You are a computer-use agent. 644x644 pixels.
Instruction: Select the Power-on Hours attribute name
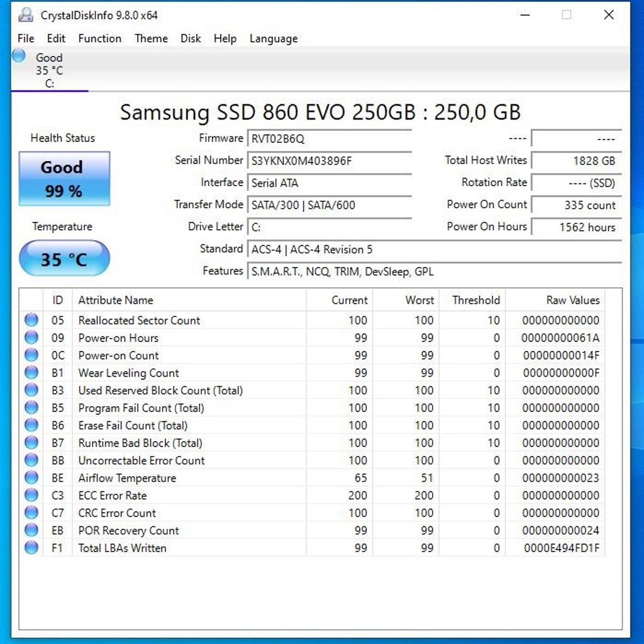tap(118, 338)
